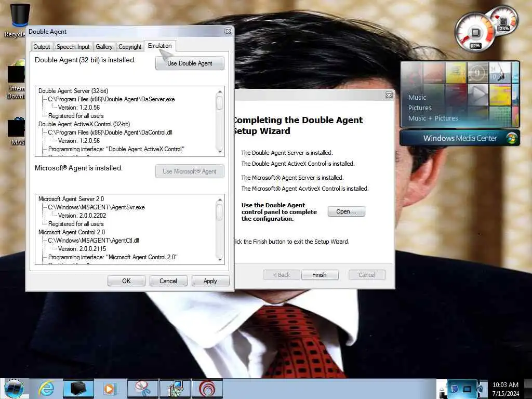Click Finish in Setup Wizard
Screen dimensions: 532x399
click(x=320, y=275)
